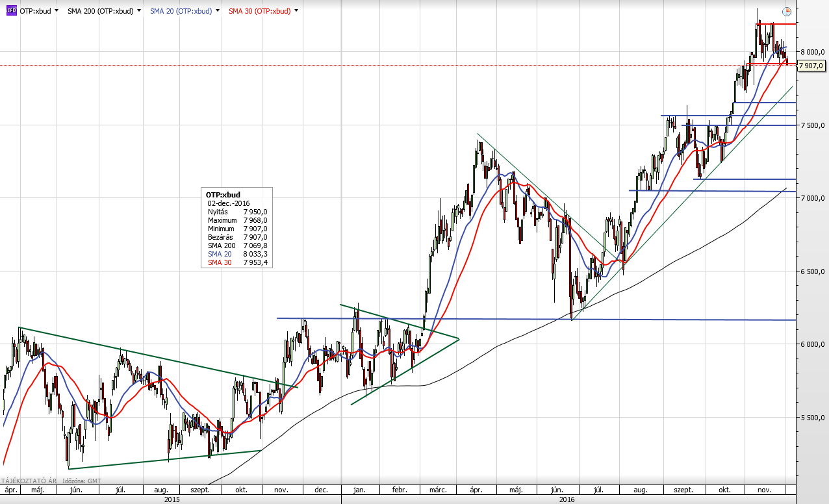Open the OTP:xbud instrument dropdown
Viewport: 829px width, 504px height.
[57, 11]
